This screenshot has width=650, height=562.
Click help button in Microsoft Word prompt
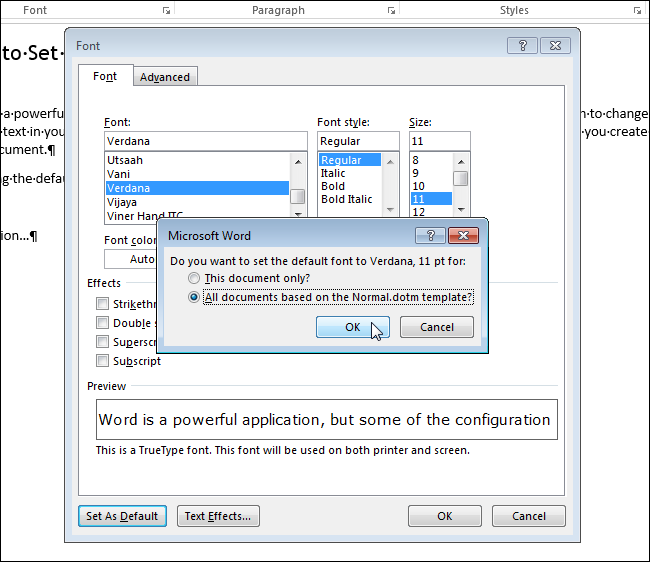pos(430,235)
